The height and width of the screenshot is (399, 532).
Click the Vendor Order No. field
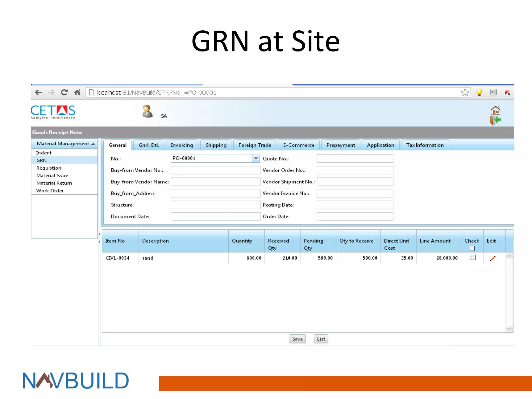(x=355, y=170)
